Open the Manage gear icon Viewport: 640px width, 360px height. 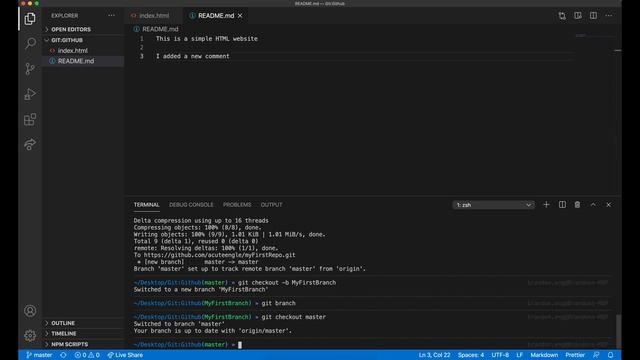tap(30, 336)
